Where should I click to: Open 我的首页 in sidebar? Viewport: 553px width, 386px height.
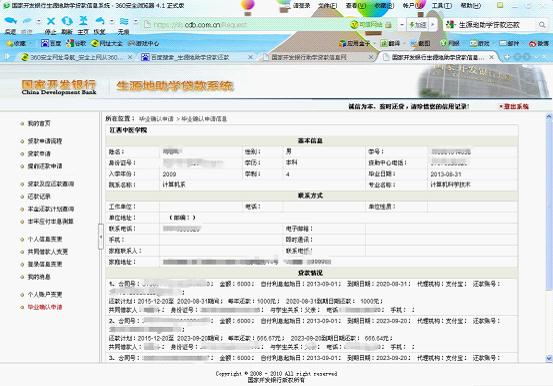pyautogui.click(x=39, y=123)
